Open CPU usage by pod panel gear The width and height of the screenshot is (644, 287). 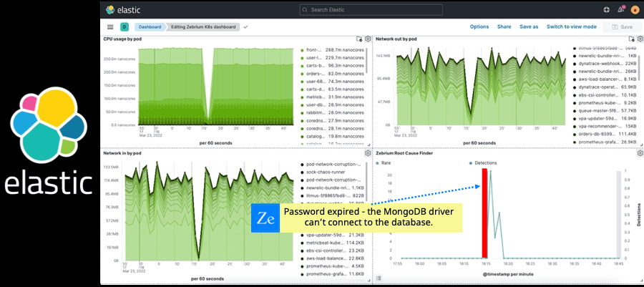(x=368, y=39)
